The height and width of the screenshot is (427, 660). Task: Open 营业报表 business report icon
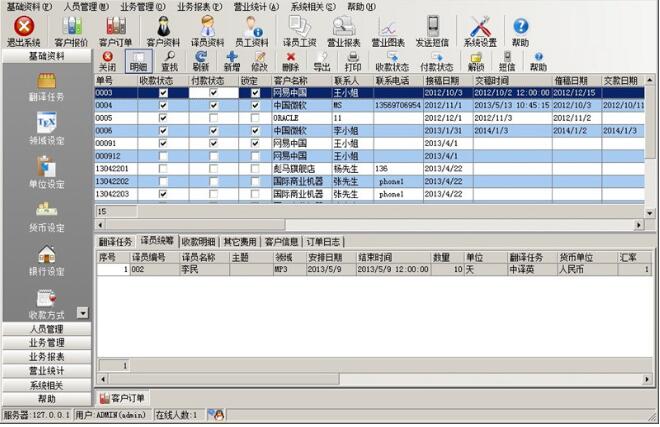344,31
